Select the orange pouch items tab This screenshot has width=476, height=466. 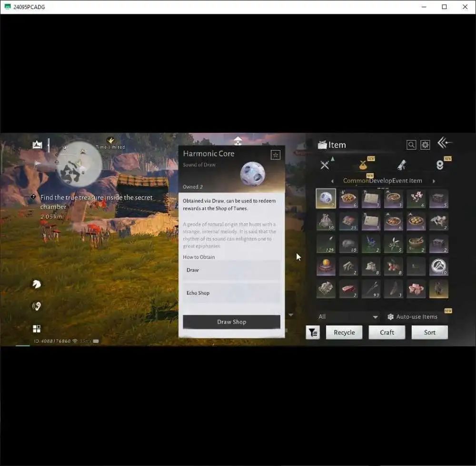(363, 165)
